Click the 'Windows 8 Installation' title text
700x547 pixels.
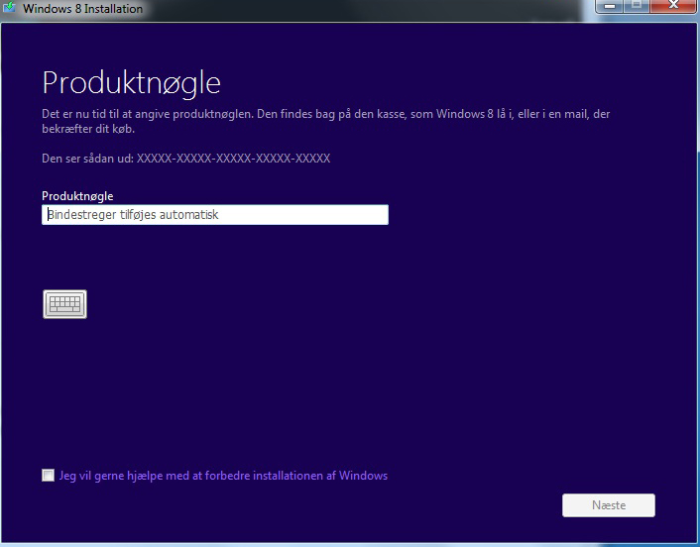point(83,8)
